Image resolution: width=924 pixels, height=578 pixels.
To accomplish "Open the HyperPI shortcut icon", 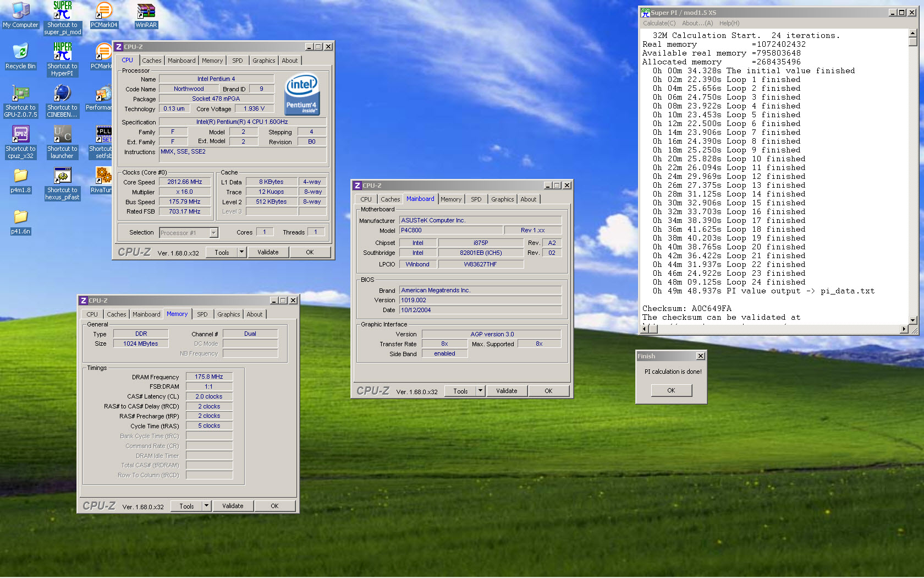I will 62,59.
